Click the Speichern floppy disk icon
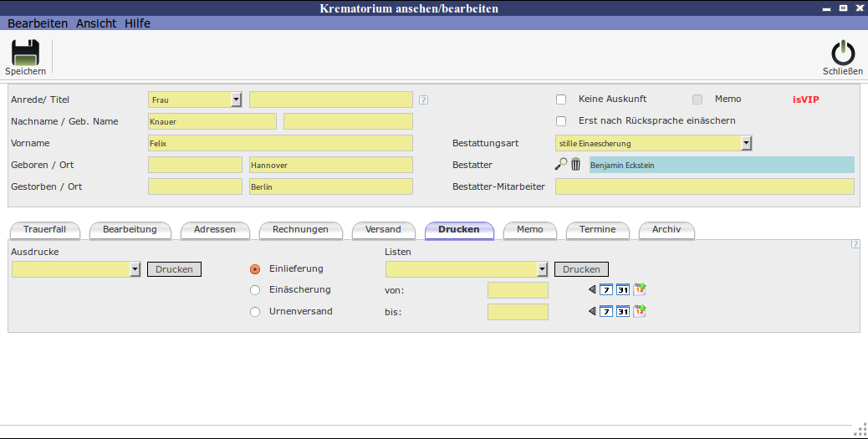Image resolution: width=868 pixels, height=439 pixels. [x=25, y=54]
